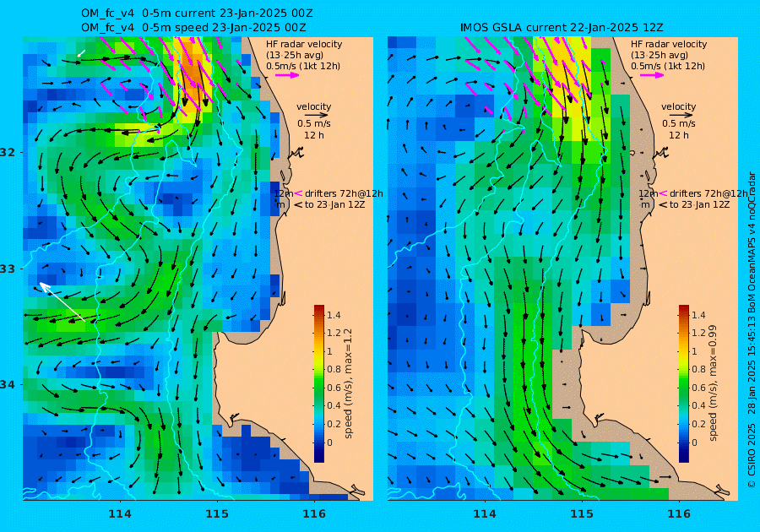
Task: Click '0.5m/s (1kt 12h)' text in the right panel
Action: pyautogui.click(x=668, y=66)
